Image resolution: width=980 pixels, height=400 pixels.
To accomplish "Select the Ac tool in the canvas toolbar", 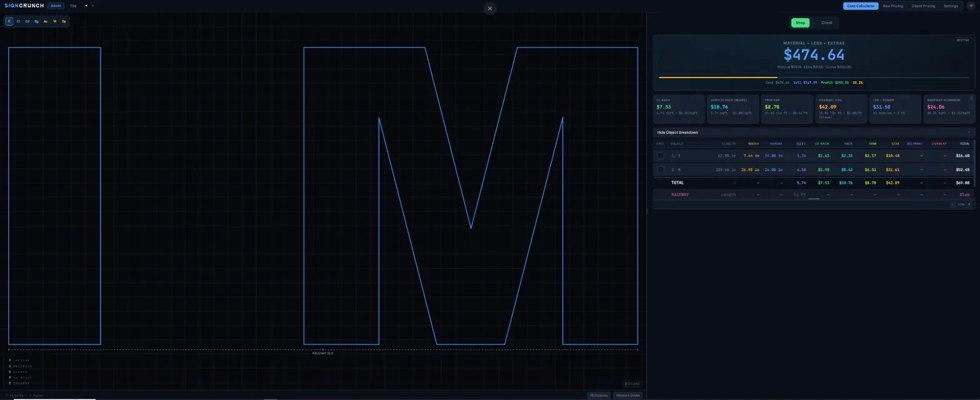I will [46, 21].
